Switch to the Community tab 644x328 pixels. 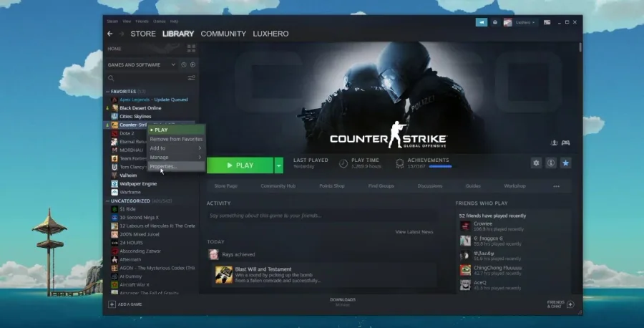(x=223, y=34)
